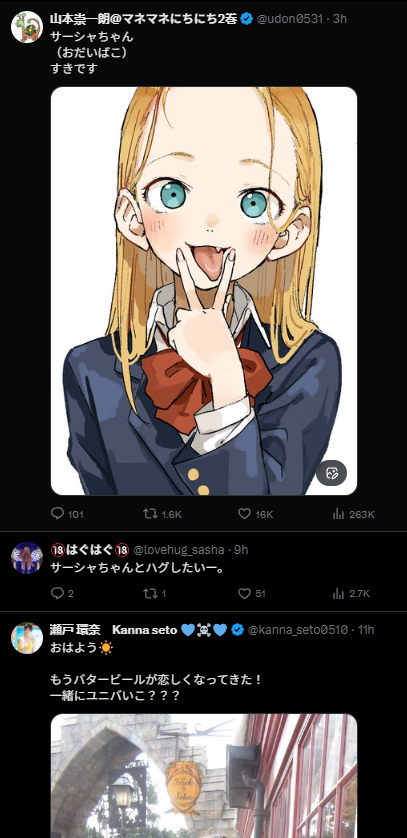407x838 pixels.
Task: Open the Kanna seto profile avatar
Action: pos(27,638)
